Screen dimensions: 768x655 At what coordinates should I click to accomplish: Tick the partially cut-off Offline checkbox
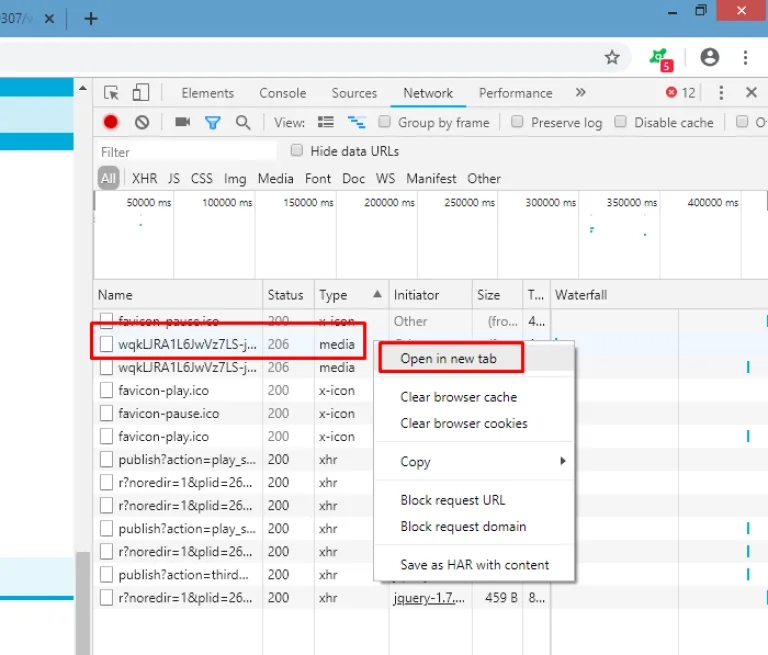[742, 121]
